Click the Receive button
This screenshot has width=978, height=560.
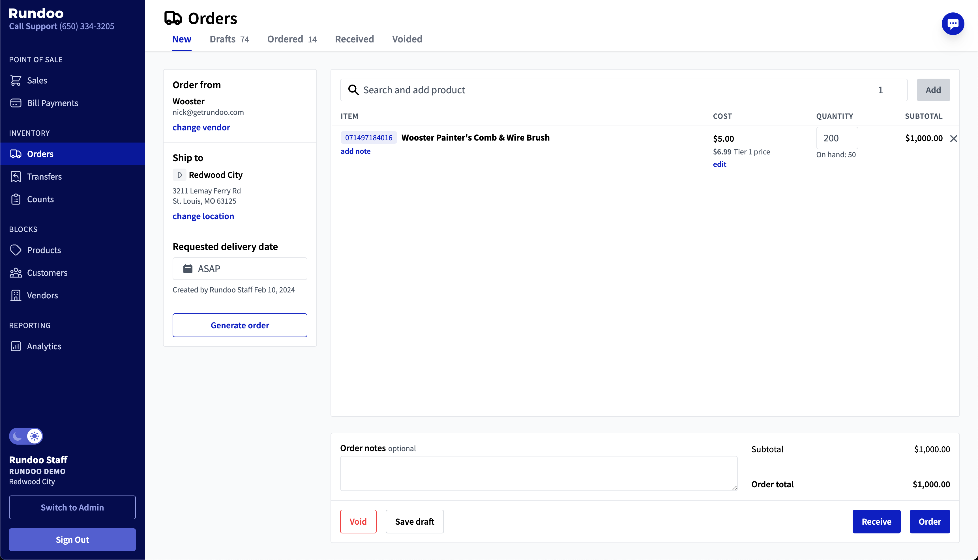coord(876,522)
